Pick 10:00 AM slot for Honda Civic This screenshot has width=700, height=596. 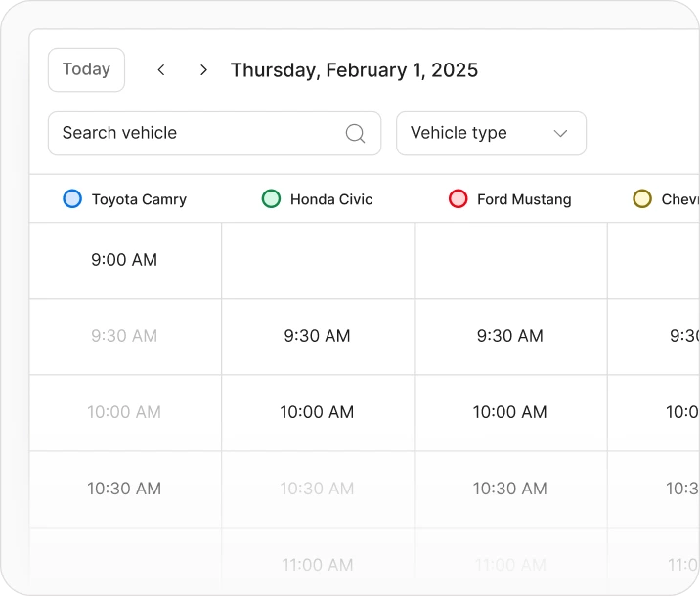point(318,412)
